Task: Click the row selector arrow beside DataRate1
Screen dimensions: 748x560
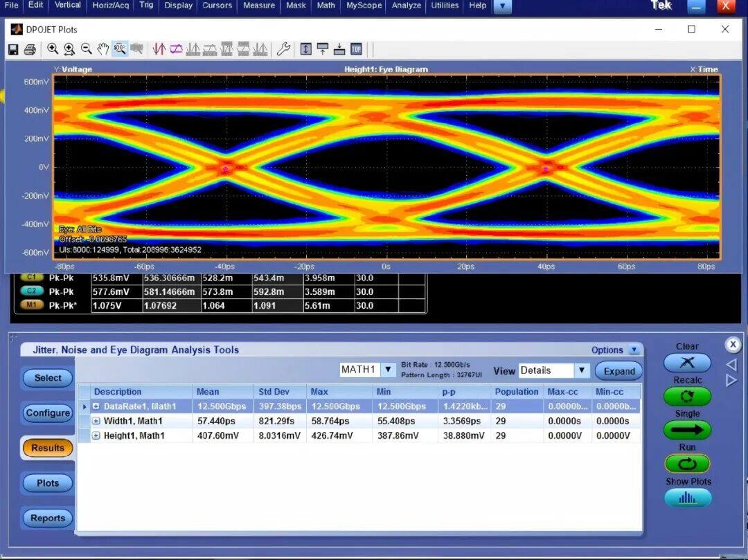Action: tap(84, 406)
